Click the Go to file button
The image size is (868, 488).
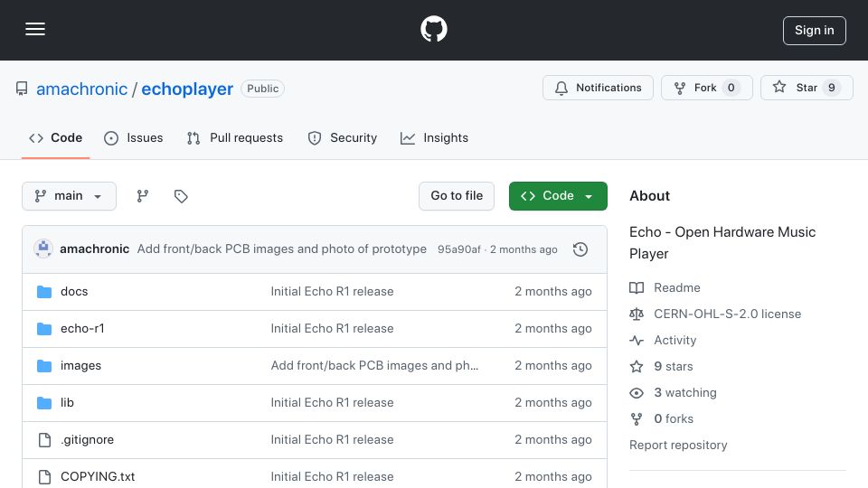coord(456,196)
